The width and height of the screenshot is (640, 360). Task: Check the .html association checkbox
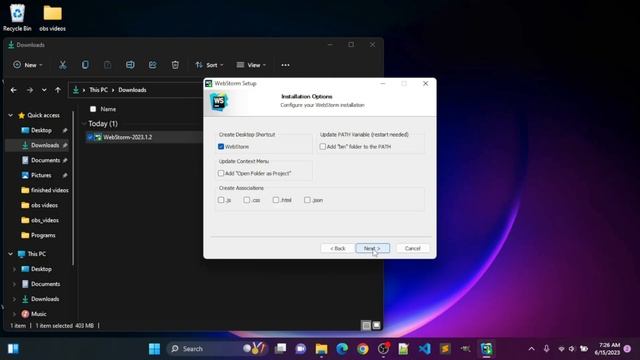pyautogui.click(x=276, y=200)
